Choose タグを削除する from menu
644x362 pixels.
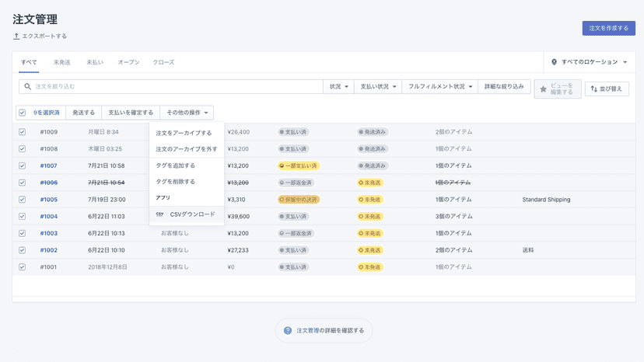pos(187,182)
